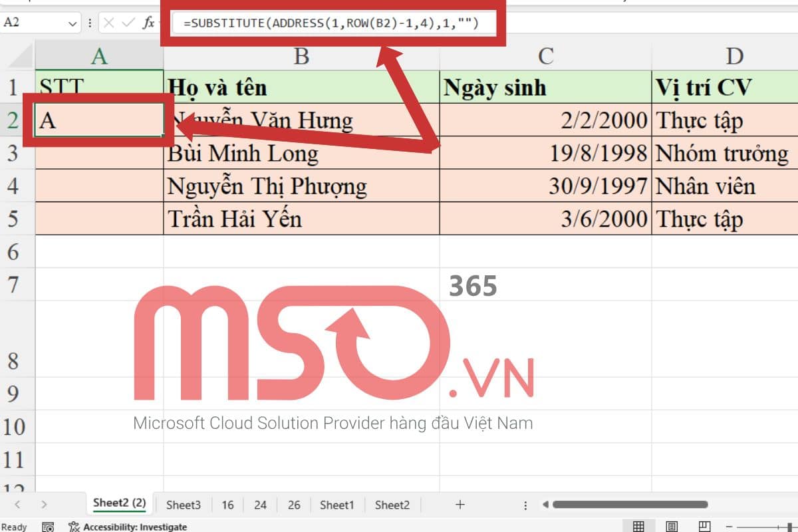Click the next sheet navigation arrow
The height and width of the screenshot is (532, 798).
pos(44,505)
